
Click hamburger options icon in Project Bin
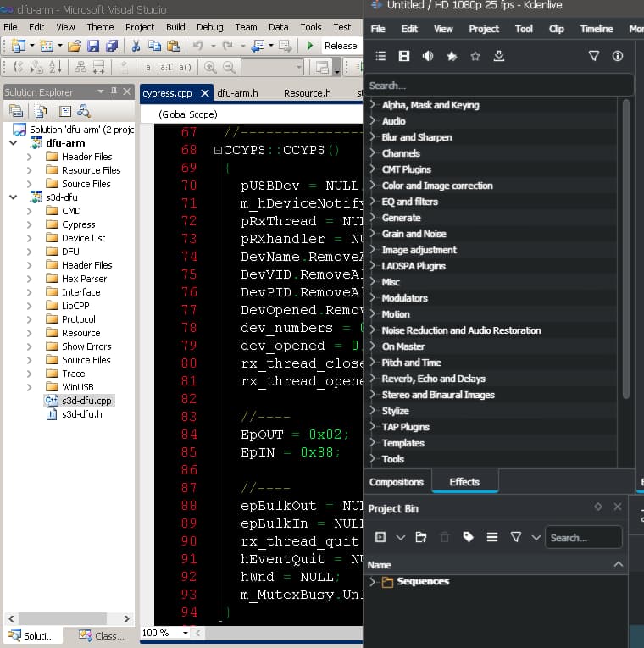pos(491,537)
